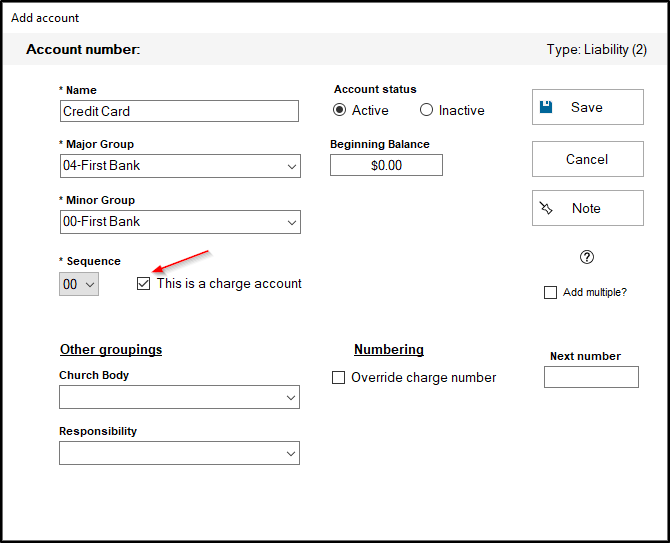Click the Cancel button
Image resolution: width=670 pixels, height=543 pixels.
coord(587,159)
